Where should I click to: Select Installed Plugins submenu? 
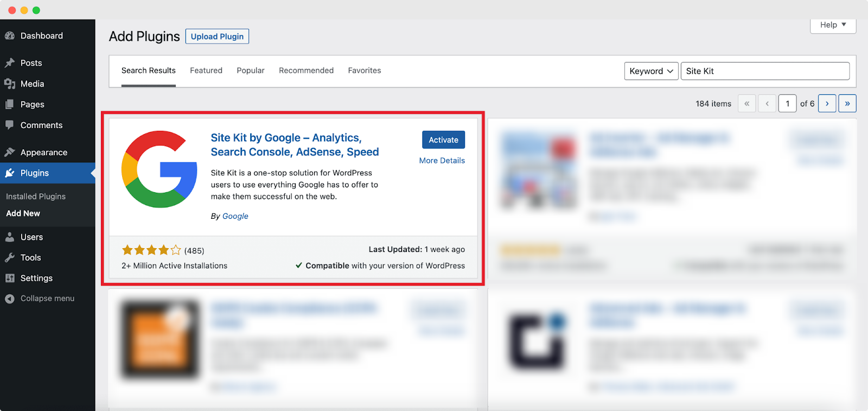pos(36,197)
